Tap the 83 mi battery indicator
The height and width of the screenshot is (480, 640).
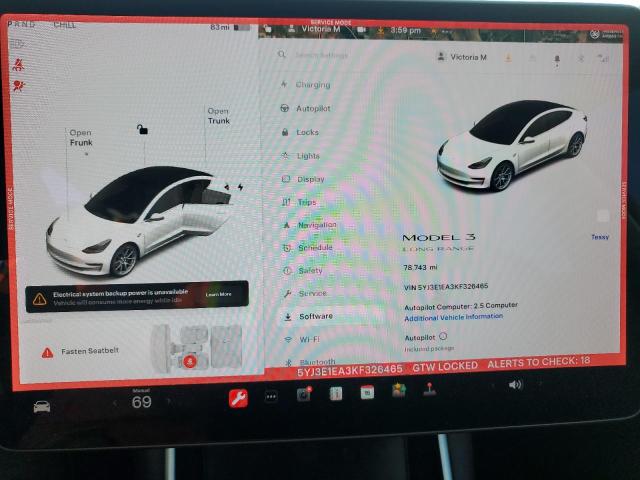pos(230,27)
